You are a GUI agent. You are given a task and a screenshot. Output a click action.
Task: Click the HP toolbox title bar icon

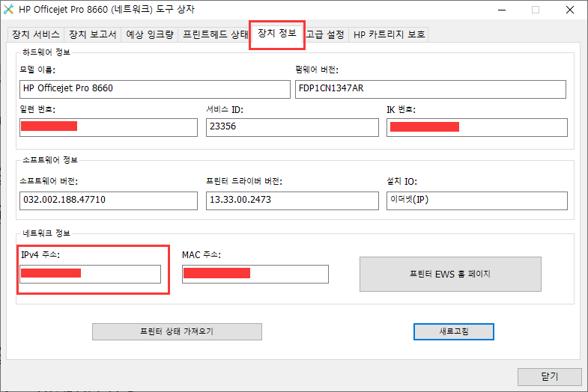pos(9,10)
